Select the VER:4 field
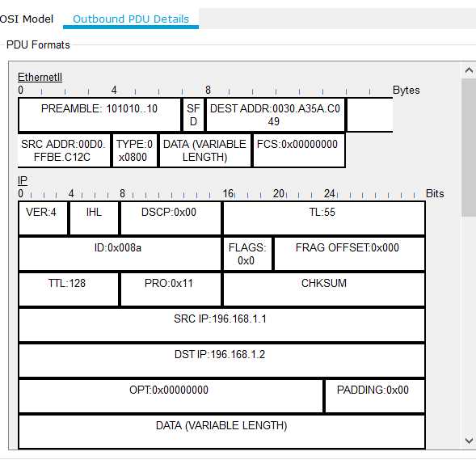 pyautogui.click(x=43, y=218)
